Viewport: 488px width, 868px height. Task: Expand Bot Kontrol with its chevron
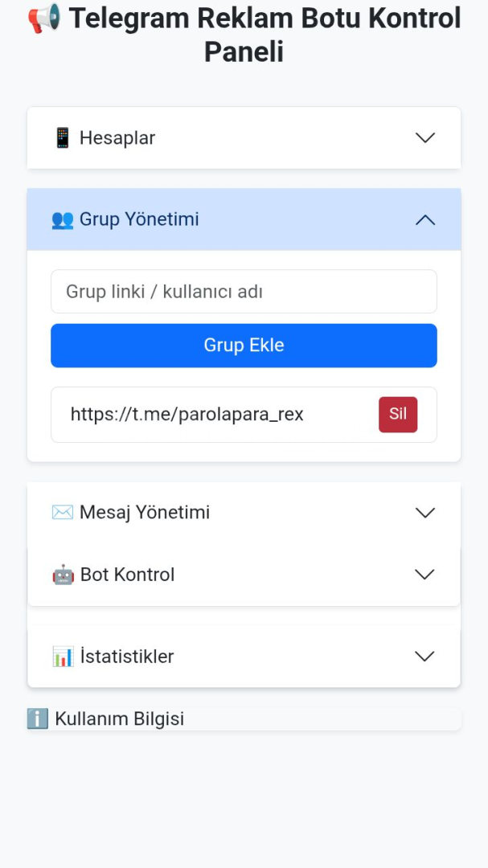[x=424, y=575]
